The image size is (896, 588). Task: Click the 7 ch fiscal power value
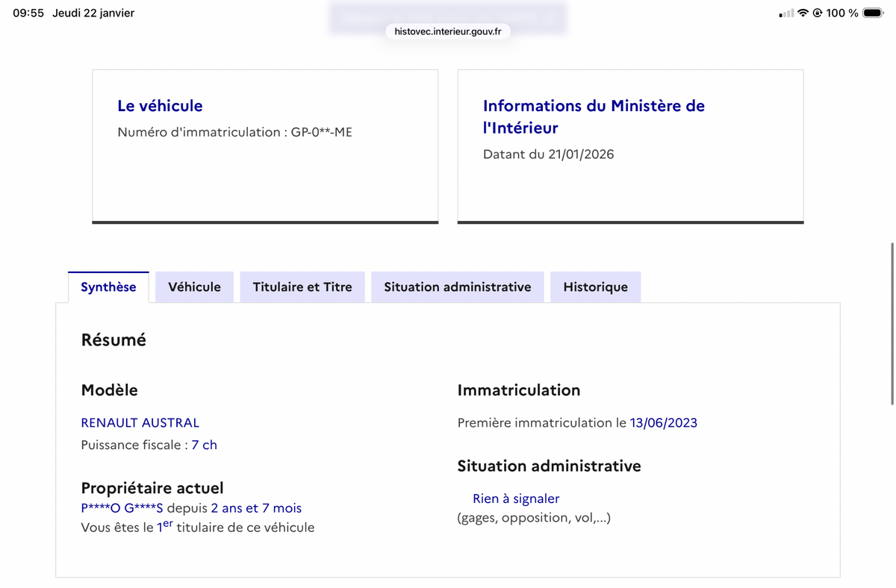point(205,445)
